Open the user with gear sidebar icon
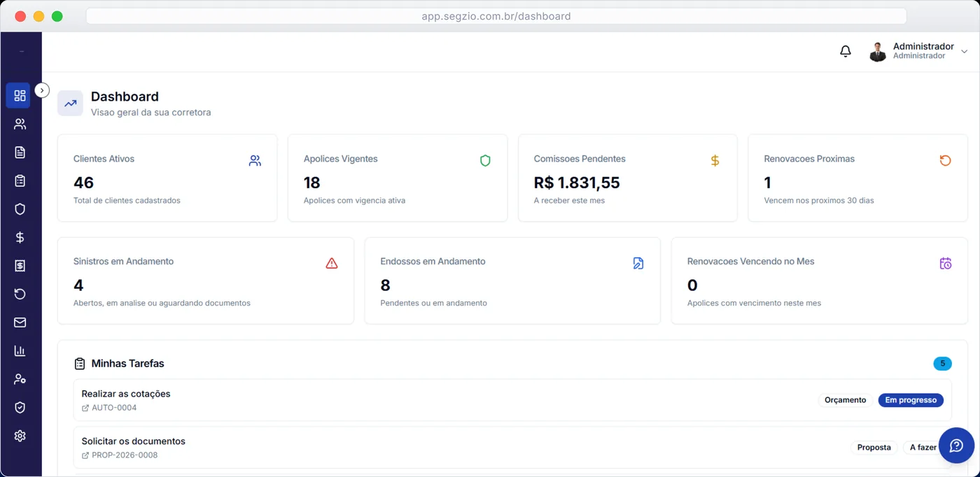Image resolution: width=980 pixels, height=477 pixels. point(20,379)
